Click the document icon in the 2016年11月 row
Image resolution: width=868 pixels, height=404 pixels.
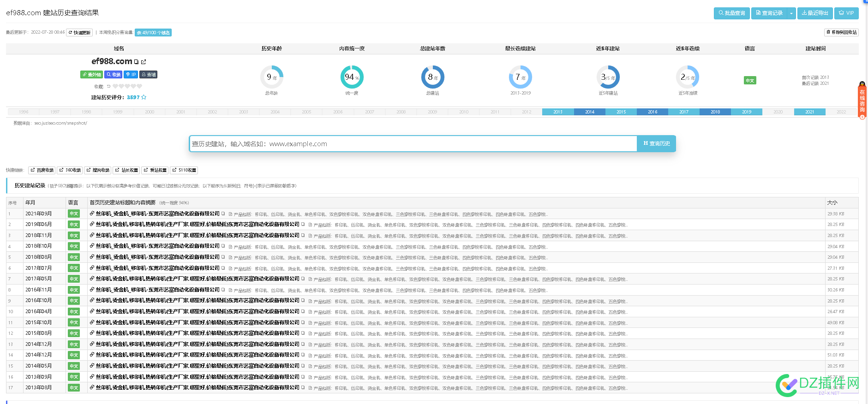point(231,290)
